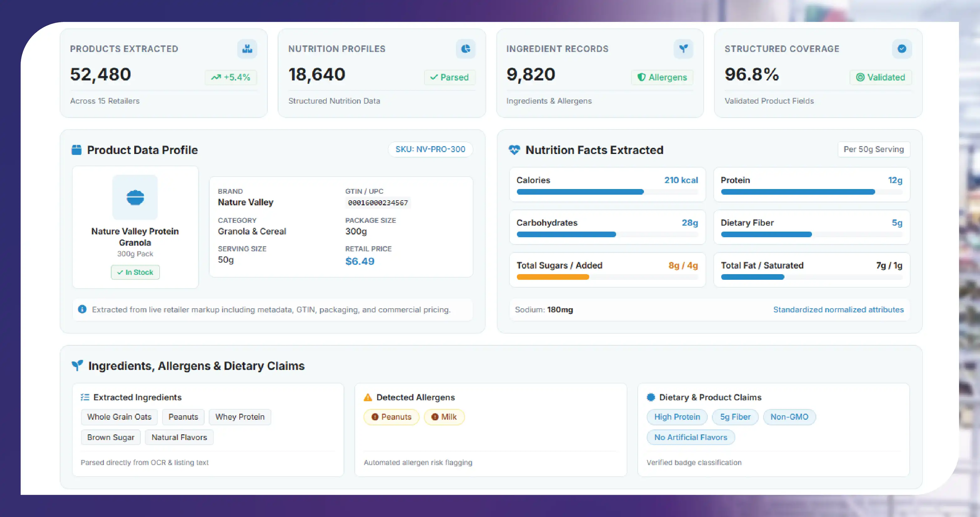The width and height of the screenshot is (980, 517).
Task: Click the Whey Protein ingredient tag
Action: [x=240, y=417]
